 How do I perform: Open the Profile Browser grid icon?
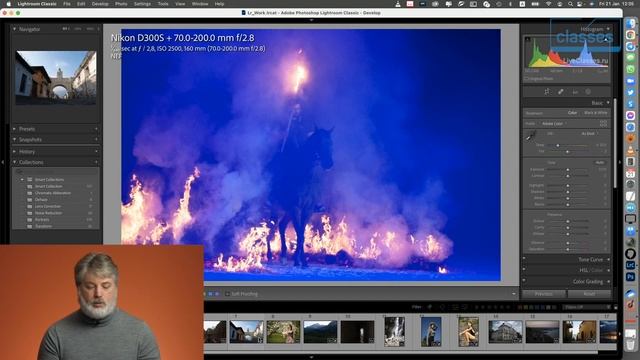point(603,123)
